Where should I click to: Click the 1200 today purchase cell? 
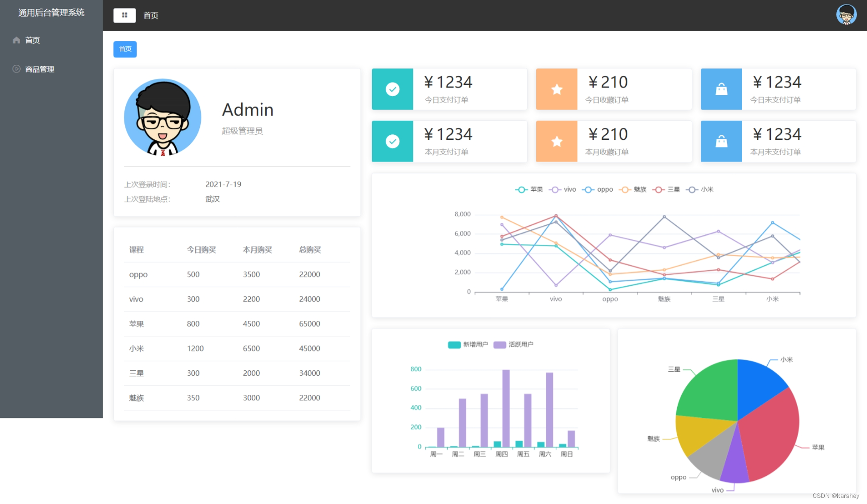[x=195, y=349]
